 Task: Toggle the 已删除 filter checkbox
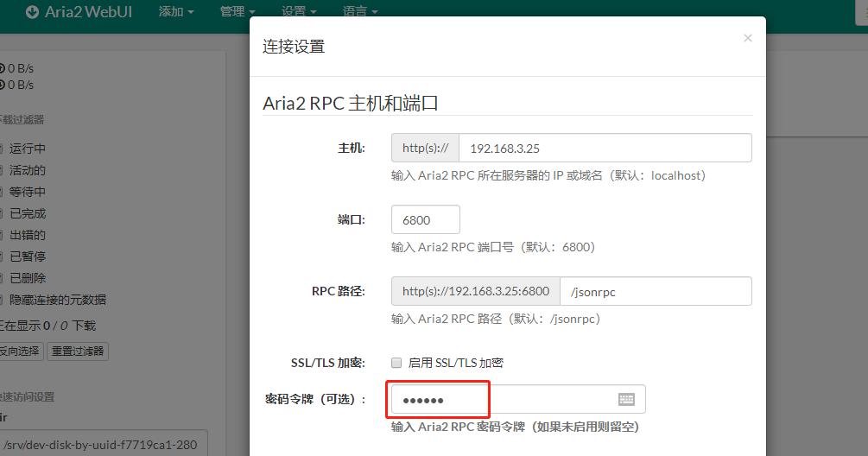[1, 278]
